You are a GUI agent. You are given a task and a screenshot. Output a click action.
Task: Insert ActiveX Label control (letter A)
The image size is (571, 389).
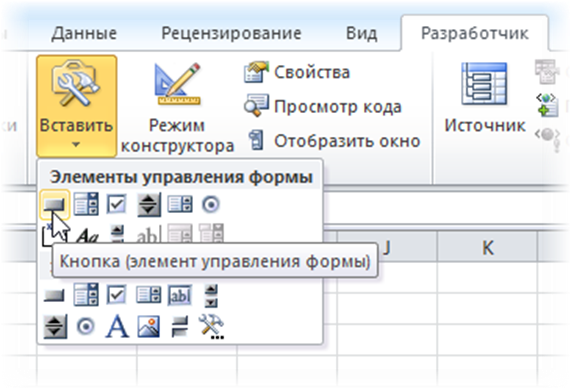pos(117,326)
